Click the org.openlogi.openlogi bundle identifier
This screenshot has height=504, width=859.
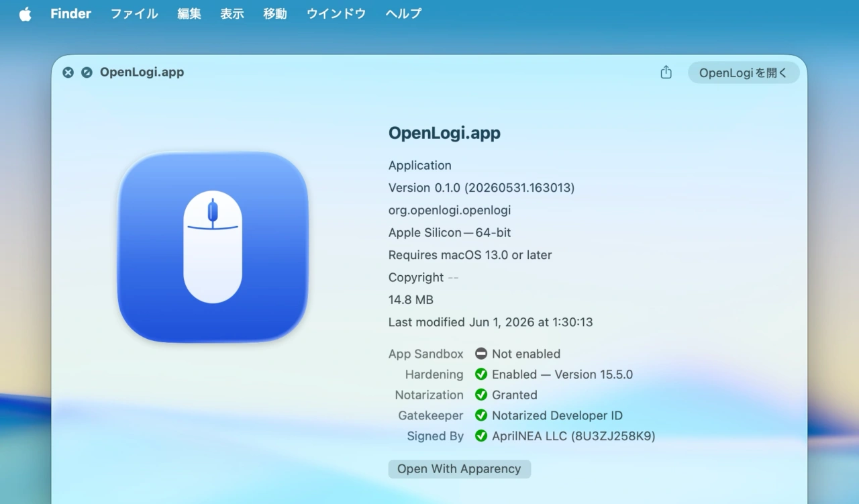point(450,210)
